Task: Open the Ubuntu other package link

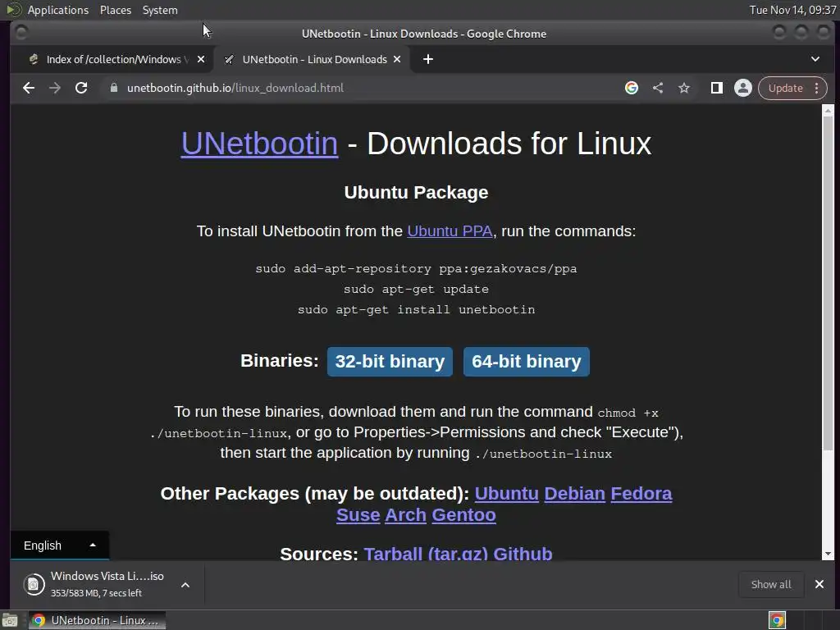Action: (506, 493)
